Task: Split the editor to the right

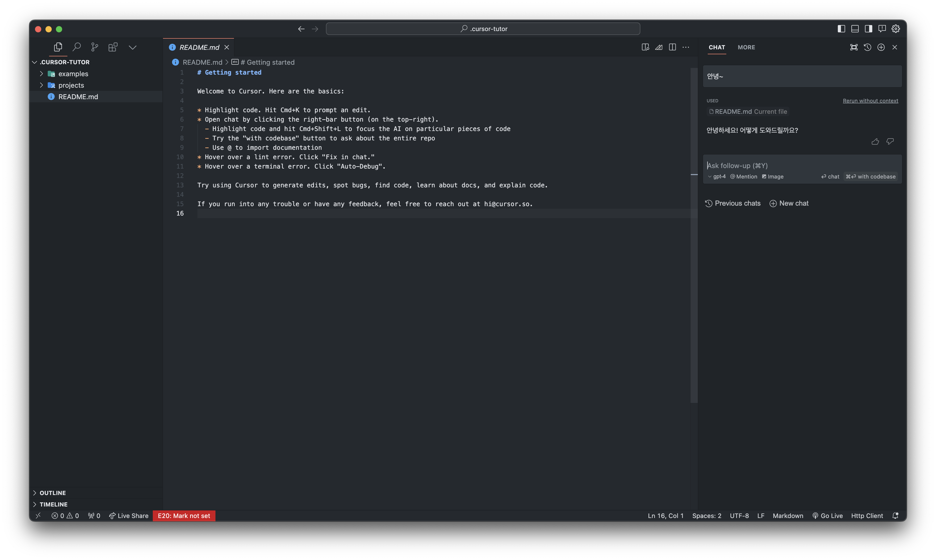Action: click(x=672, y=47)
